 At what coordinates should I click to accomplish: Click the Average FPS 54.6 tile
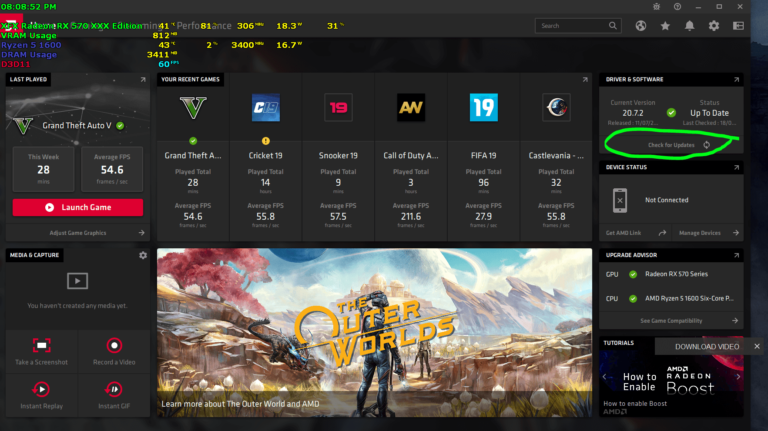[x=112, y=169]
